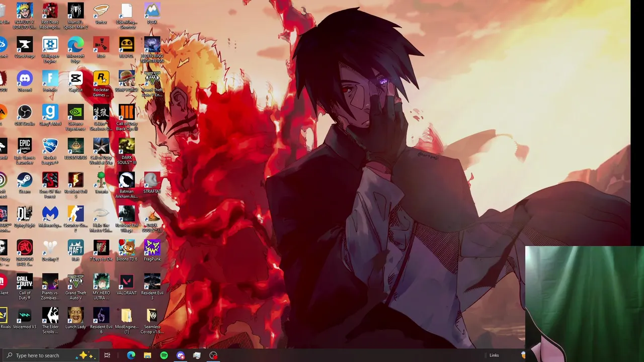Open Resident Evil 5 shortcut
Image resolution: width=644 pixels, height=362 pixels.
click(75, 185)
